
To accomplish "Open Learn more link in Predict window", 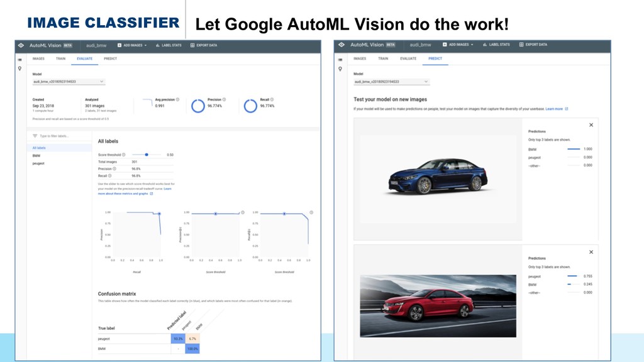I will pyautogui.click(x=557, y=109).
